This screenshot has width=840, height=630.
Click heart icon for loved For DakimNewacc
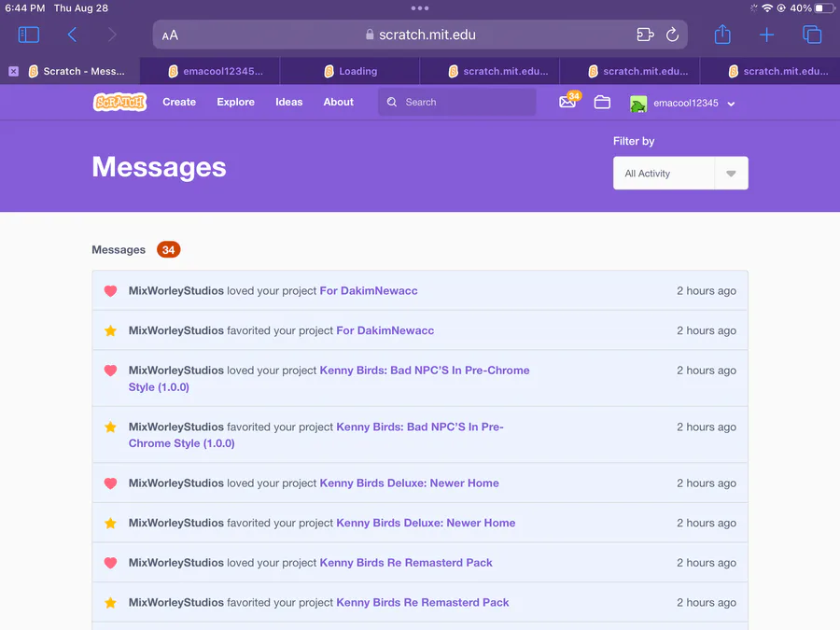(110, 291)
